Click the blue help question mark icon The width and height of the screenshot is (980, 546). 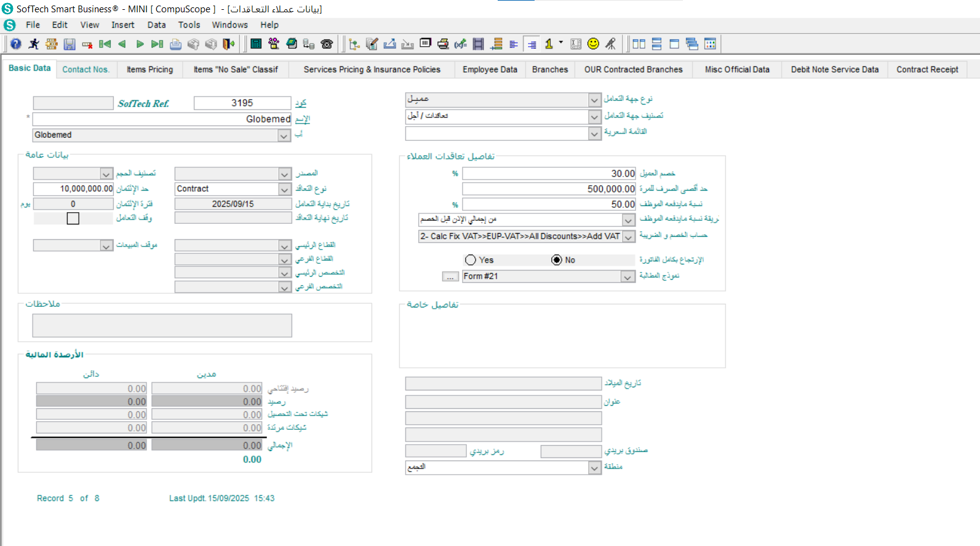point(16,44)
